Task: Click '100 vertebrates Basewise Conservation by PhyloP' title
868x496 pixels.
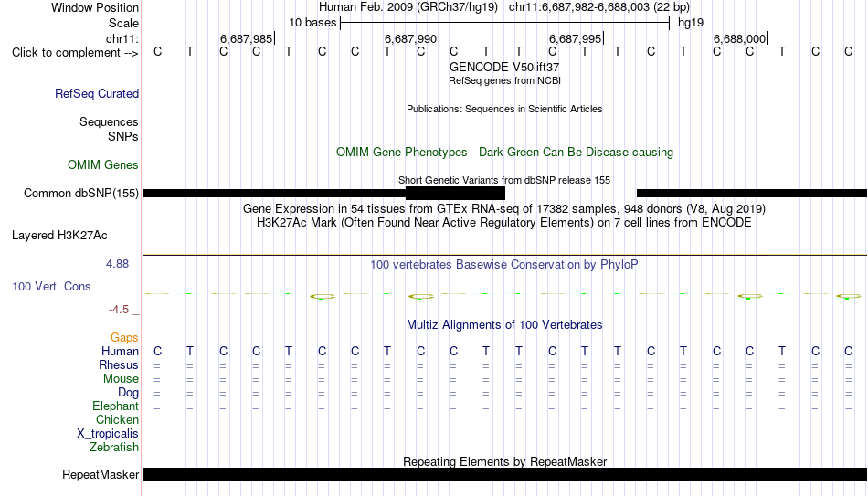Action: click(504, 265)
